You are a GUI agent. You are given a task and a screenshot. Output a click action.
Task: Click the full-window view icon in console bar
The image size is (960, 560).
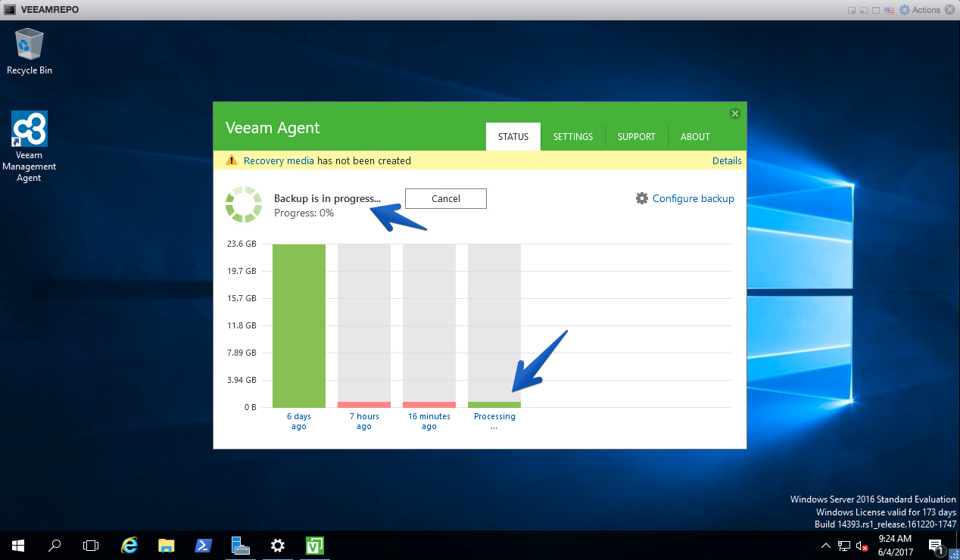coord(876,10)
